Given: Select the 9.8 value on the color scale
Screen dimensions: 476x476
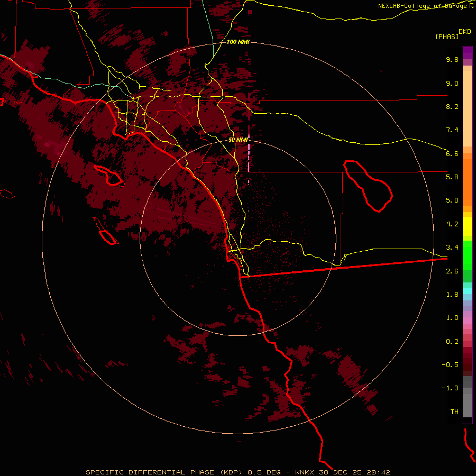Looking at the screenshot, I should pos(452,59).
